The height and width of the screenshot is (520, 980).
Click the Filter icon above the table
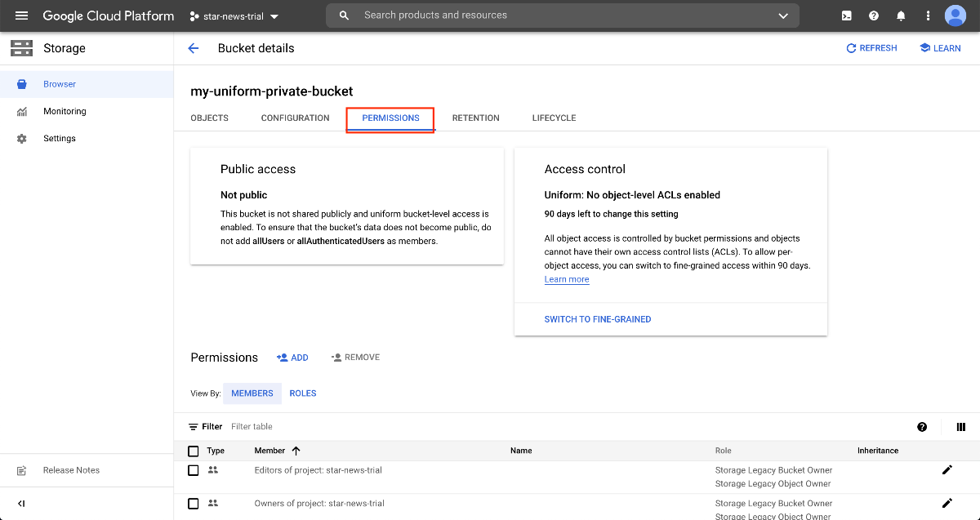tap(194, 427)
